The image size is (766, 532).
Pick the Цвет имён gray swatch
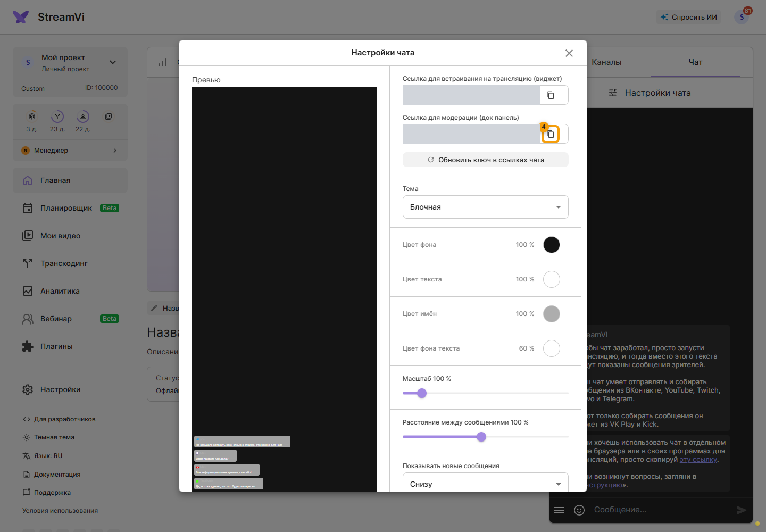click(x=552, y=314)
